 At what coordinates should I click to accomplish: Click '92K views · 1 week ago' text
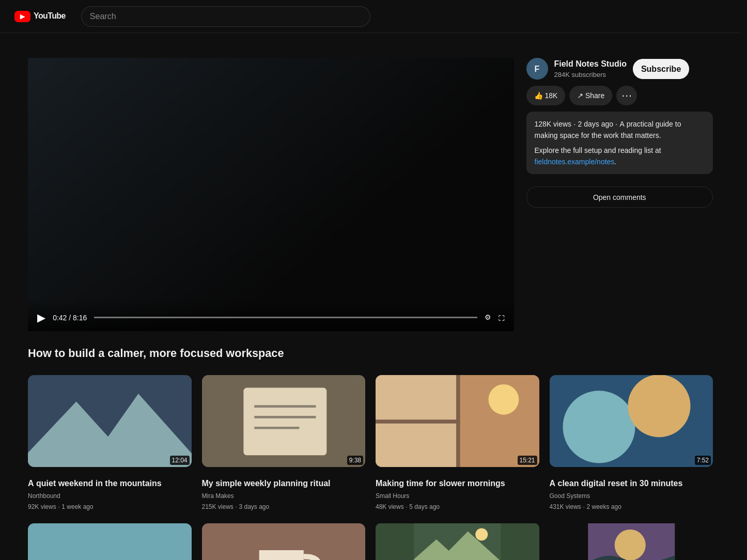[x=60, y=507]
